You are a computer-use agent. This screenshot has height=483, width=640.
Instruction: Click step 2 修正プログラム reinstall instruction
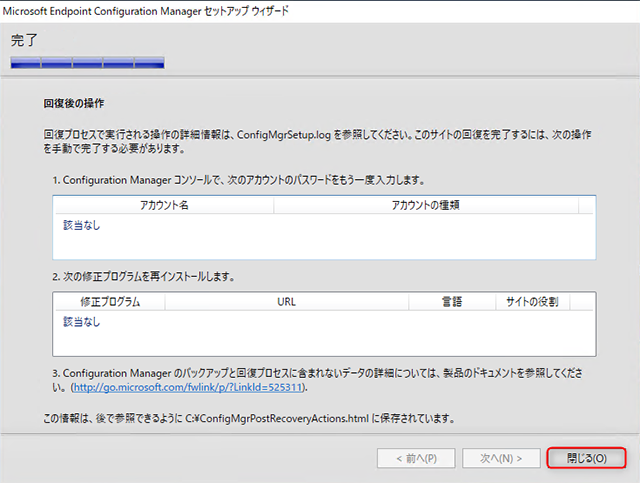[148, 275]
